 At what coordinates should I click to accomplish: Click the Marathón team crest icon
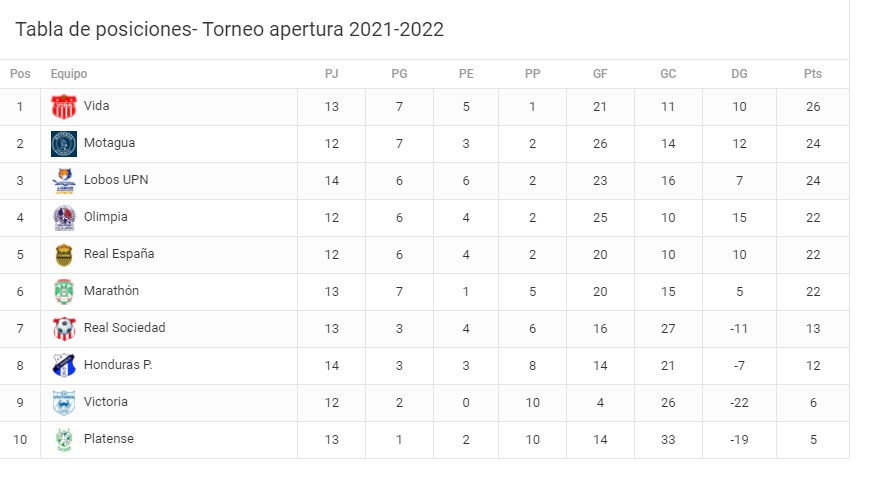[x=64, y=292]
